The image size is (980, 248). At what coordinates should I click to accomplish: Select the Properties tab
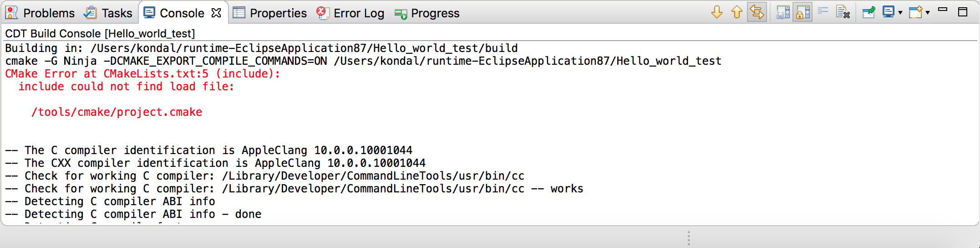point(270,13)
